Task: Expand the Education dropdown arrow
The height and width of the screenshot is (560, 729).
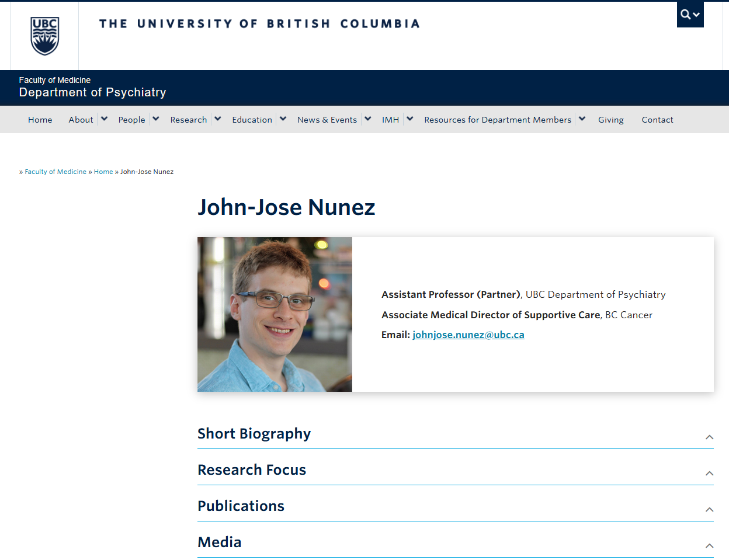Action: tap(283, 119)
